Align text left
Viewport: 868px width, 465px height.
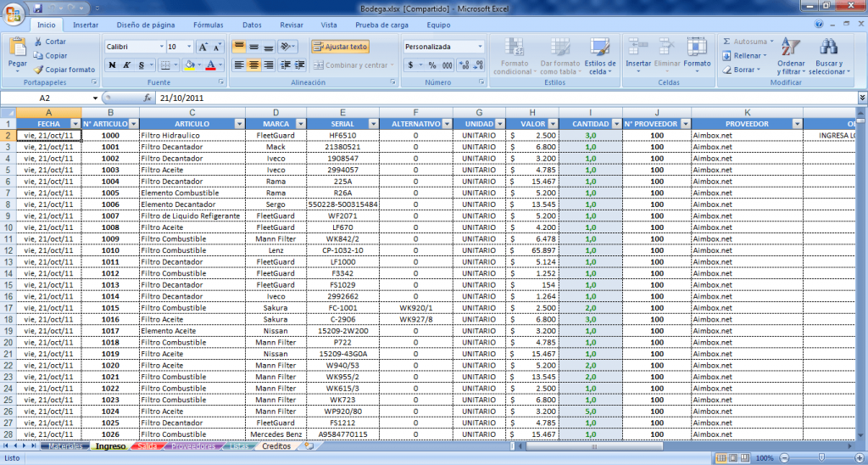coord(238,64)
